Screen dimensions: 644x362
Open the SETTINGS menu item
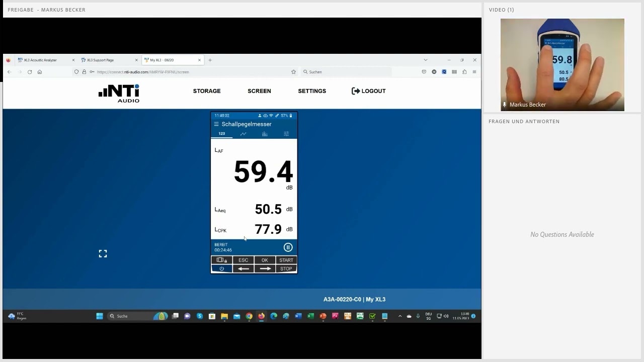click(312, 91)
